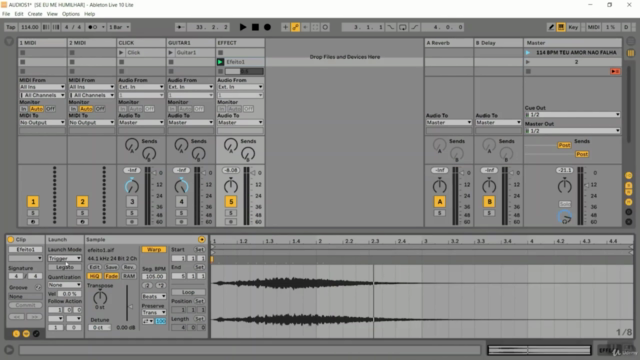This screenshot has height=360, width=640.
Task: Open MIDI From All Ins on track 1
Action: (x=42, y=87)
